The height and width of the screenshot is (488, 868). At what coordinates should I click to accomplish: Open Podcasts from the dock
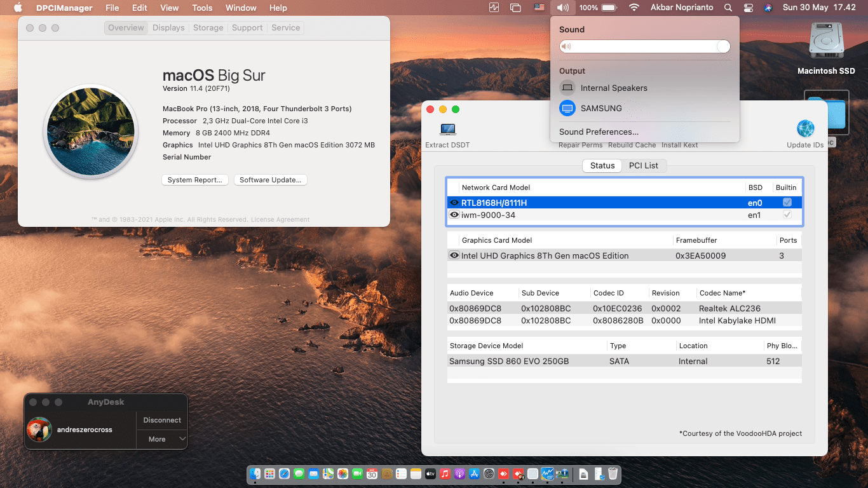pyautogui.click(x=459, y=474)
